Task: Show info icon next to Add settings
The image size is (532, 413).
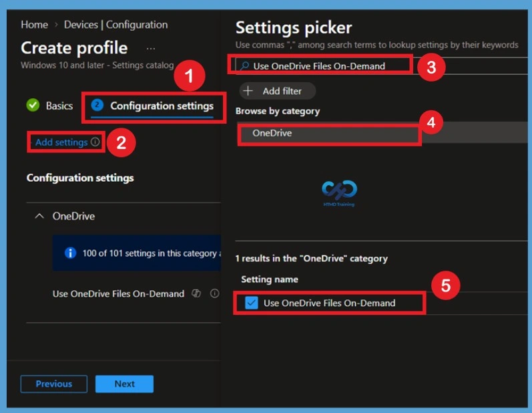Action: 95,142
